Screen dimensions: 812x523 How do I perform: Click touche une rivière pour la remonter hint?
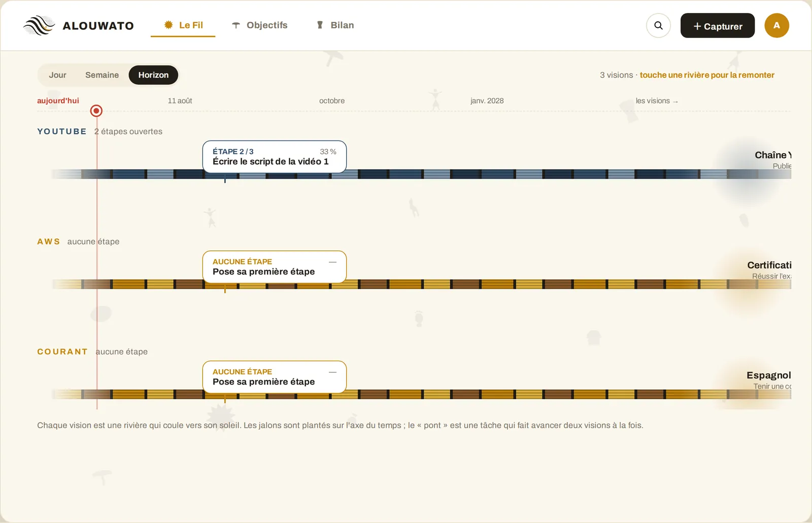[707, 75]
